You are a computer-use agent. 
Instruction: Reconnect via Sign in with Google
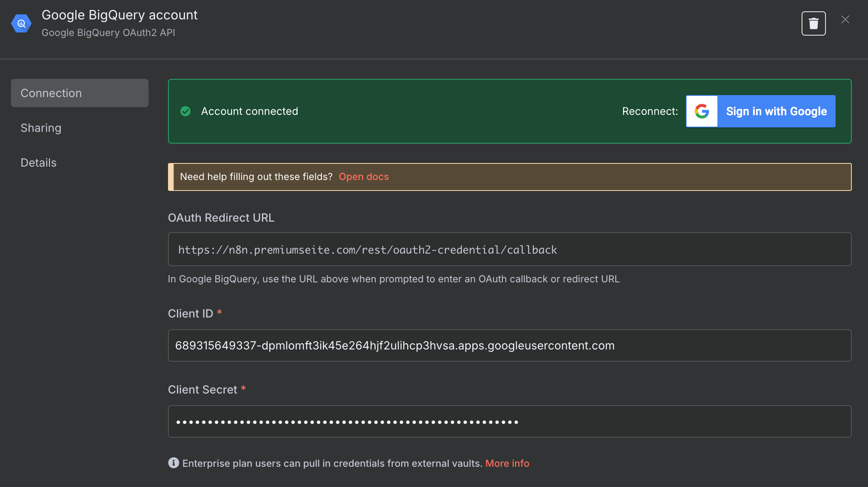click(761, 111)
